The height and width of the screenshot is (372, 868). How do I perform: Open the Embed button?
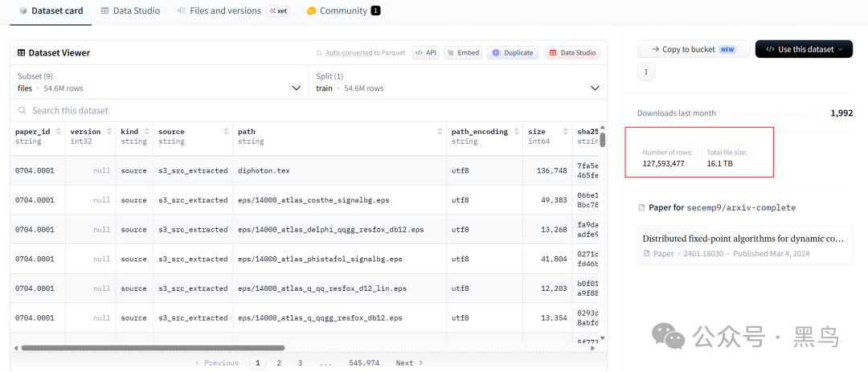tap(463, 52)
